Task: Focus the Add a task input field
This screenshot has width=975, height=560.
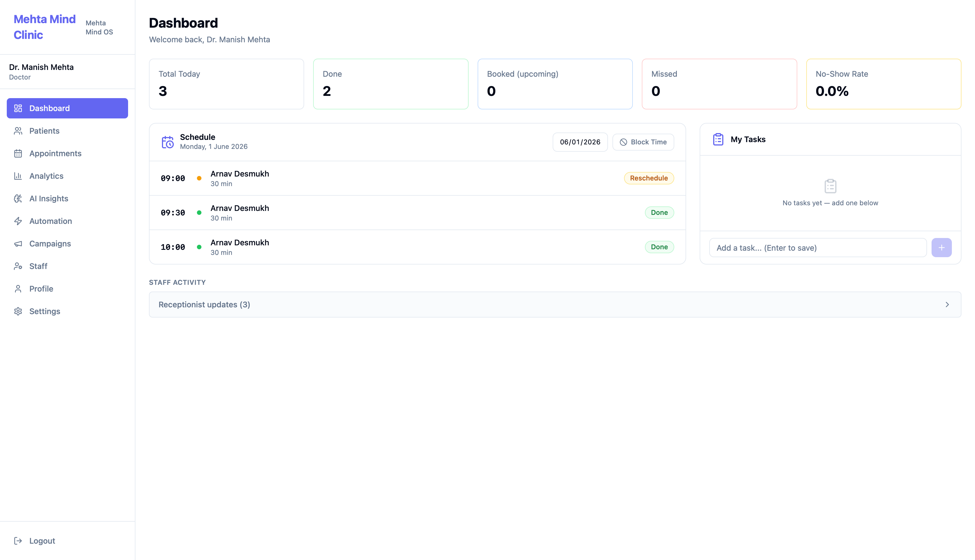Action: coord(818,248)
